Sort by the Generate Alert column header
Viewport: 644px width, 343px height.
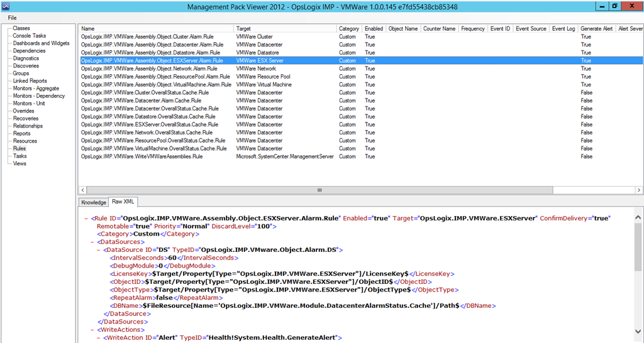tap(597, 29)
